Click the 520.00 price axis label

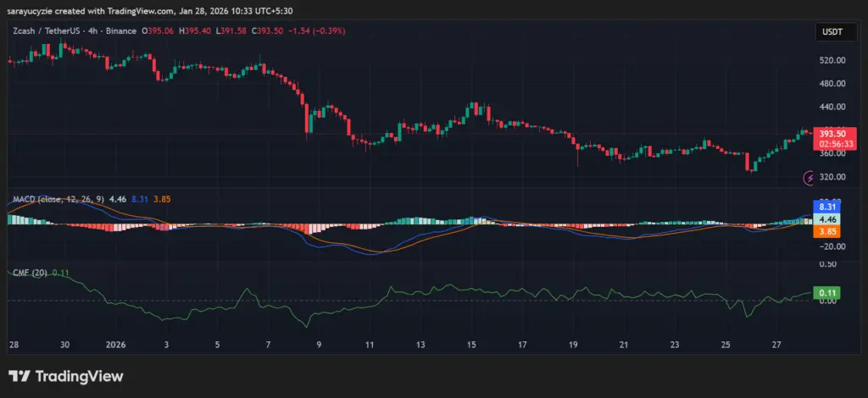[834, 60]
